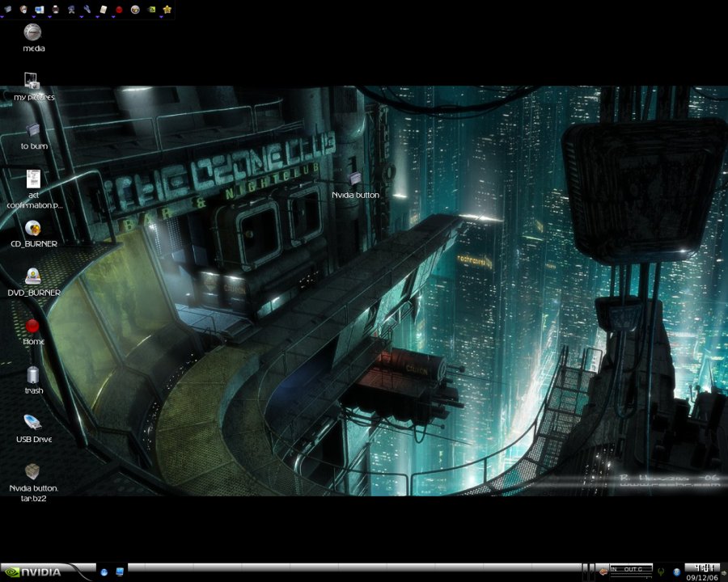
Task: Click the blue globe system tray icon
Action: (677, 572)
